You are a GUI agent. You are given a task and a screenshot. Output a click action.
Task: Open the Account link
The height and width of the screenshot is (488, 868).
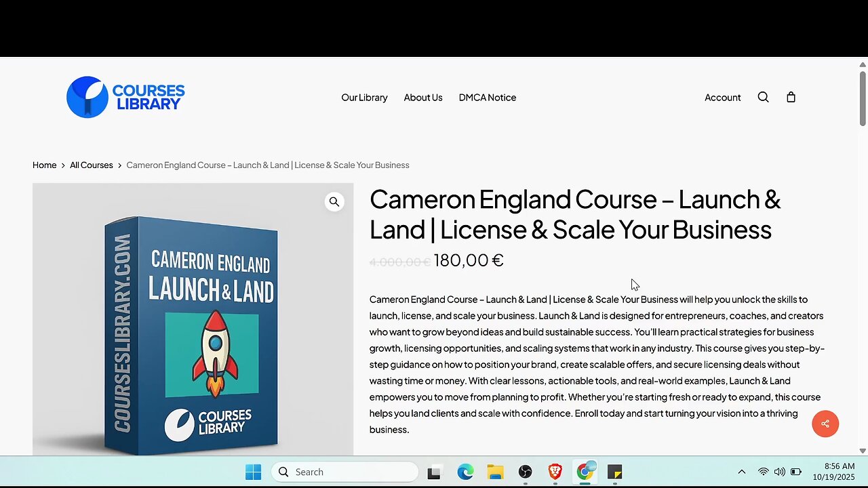point(722,98)
